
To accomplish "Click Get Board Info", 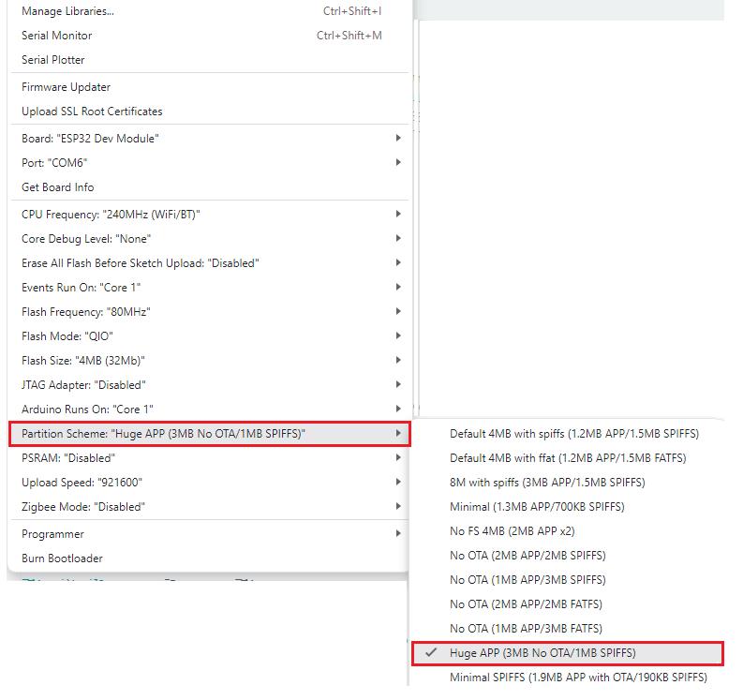I will (x=209, y=187).
